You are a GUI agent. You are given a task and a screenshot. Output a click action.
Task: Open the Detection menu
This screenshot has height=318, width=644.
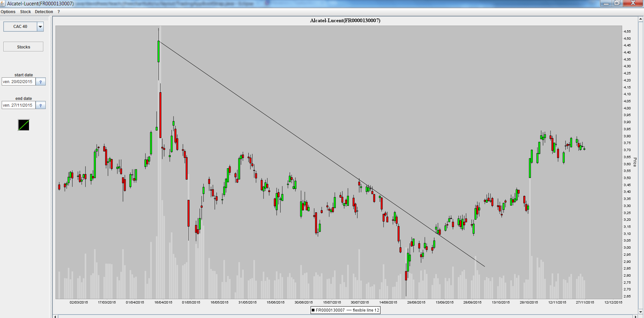tap(44, 12)
